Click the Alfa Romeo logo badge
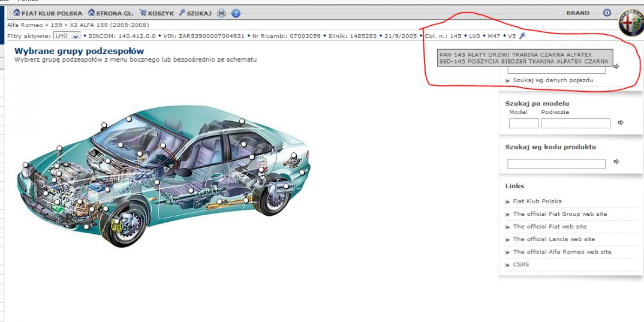The height and width of the screenshot is (322, 644). pyautogui.click(x=631, y=22)
